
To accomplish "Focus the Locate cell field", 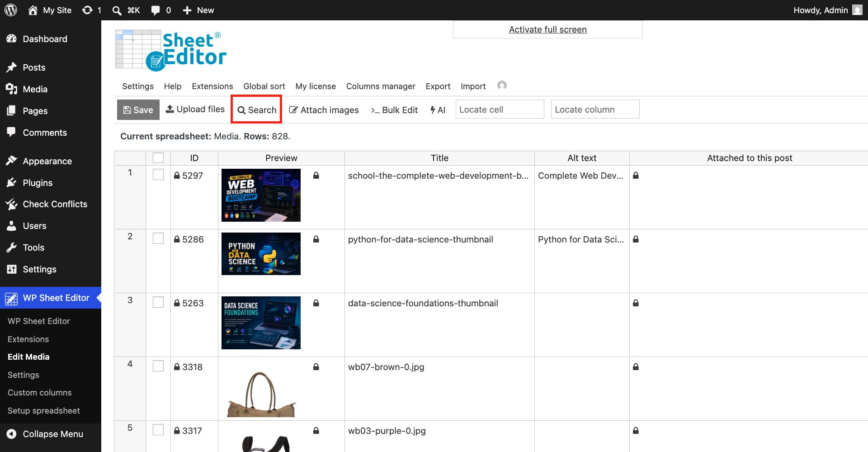I will click(500, 109).
